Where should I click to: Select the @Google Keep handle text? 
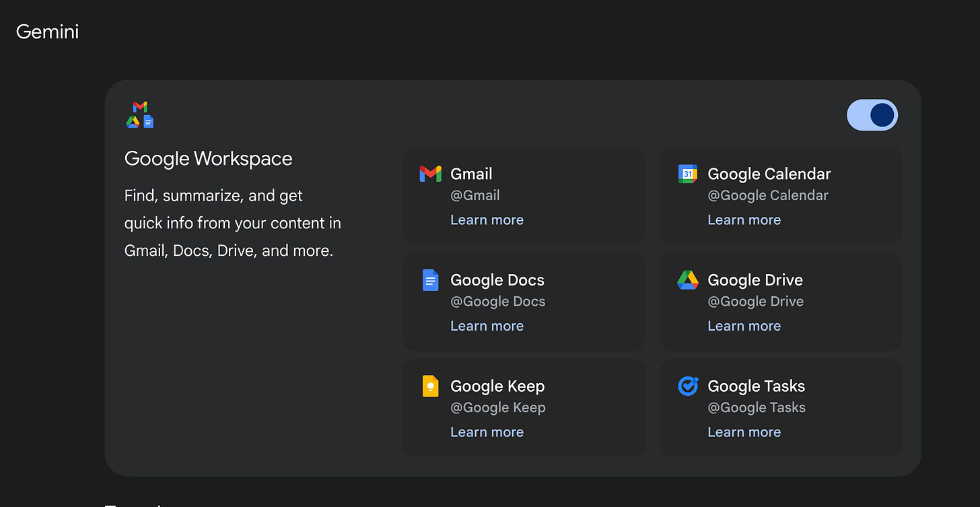(498, 407)
